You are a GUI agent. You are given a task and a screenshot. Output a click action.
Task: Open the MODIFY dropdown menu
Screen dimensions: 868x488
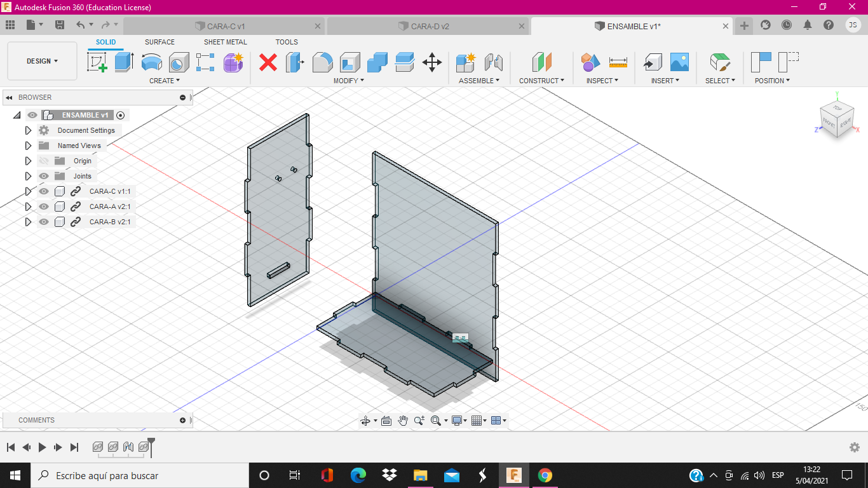coord(349,81)
